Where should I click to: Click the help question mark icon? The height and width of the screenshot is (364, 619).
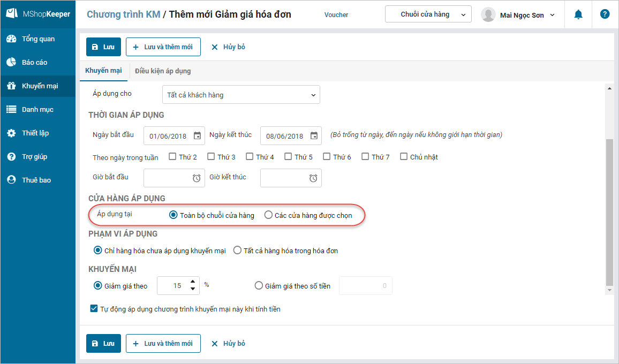point(605,14)
